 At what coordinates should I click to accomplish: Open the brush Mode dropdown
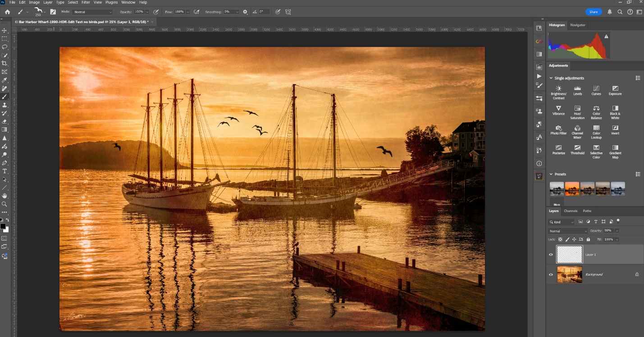coord(92,12)
